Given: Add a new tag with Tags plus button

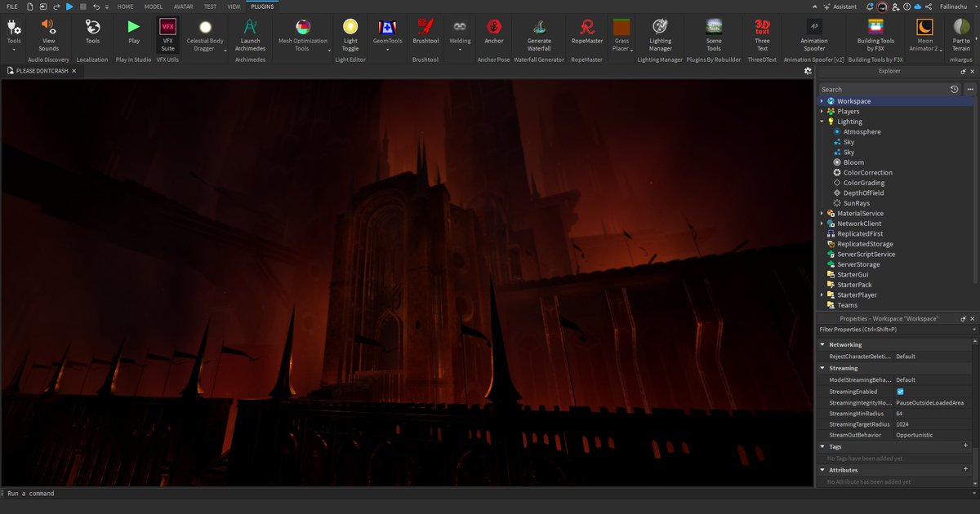Looking at the screenshot, I should [966, 446].
